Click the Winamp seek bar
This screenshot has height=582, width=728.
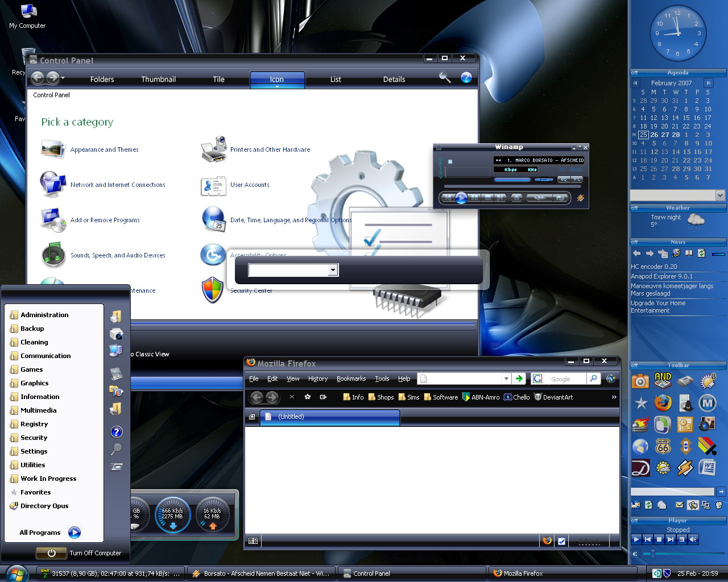pos(512,186)
